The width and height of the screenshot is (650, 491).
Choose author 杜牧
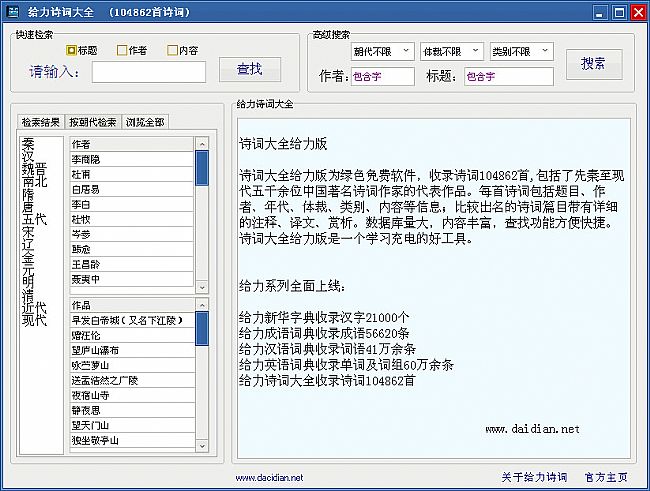(x=132, y=219)
